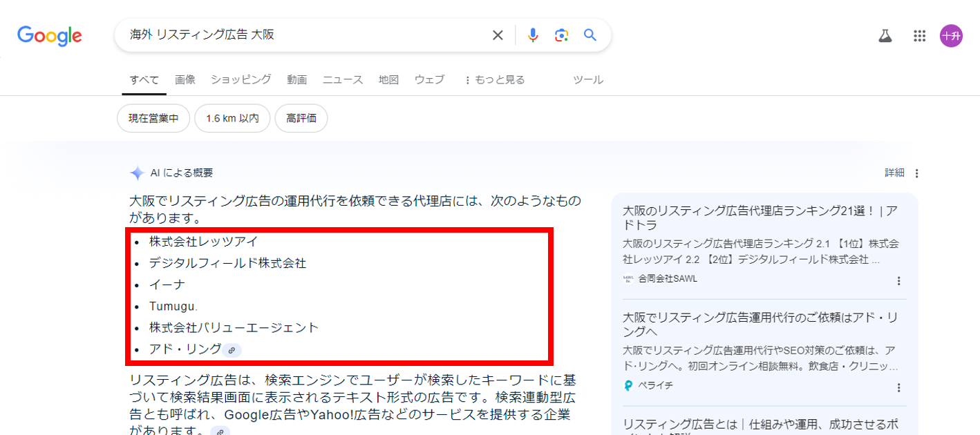Apply the 1.6 km 以内 filter chip

[x=232, y=118]
